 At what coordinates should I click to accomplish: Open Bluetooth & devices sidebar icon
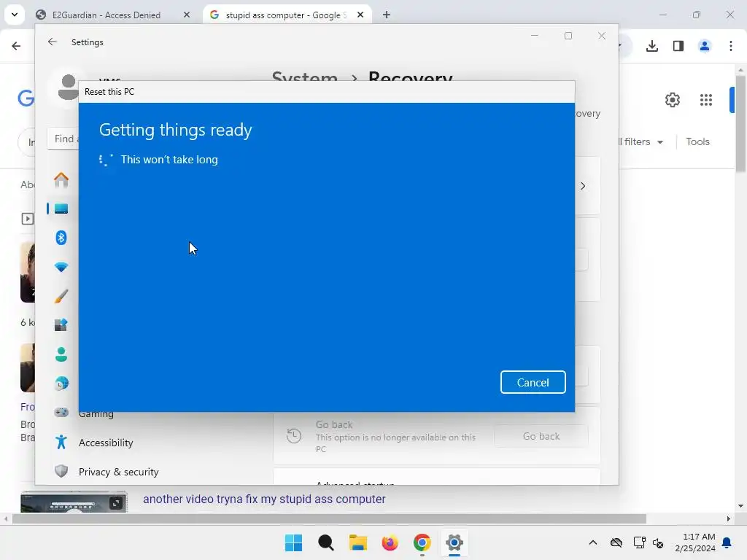(61, 238)
